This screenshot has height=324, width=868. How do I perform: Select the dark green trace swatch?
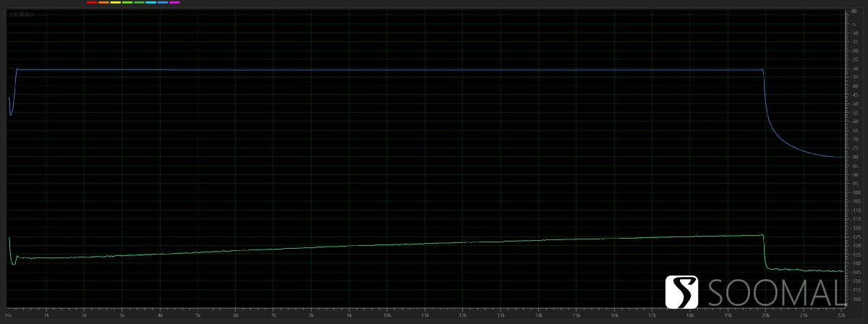pos(139,3)
